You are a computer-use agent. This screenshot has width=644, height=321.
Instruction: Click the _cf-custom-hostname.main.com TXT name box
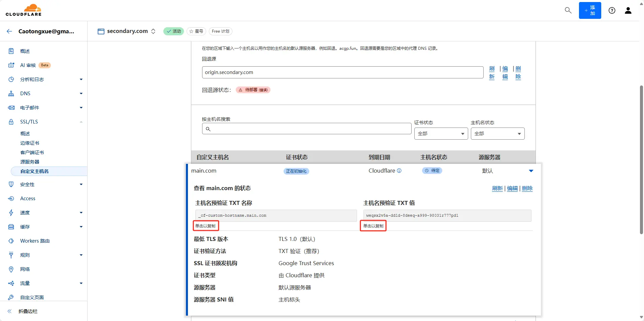[x=276, y=215]
